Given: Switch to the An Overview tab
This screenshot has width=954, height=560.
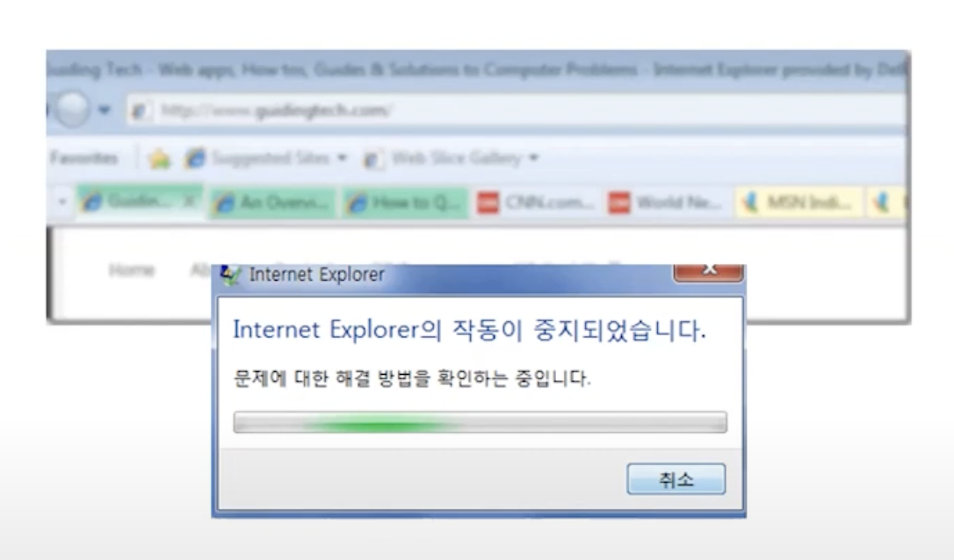Looking at the screenshot, I should [272, 203].
